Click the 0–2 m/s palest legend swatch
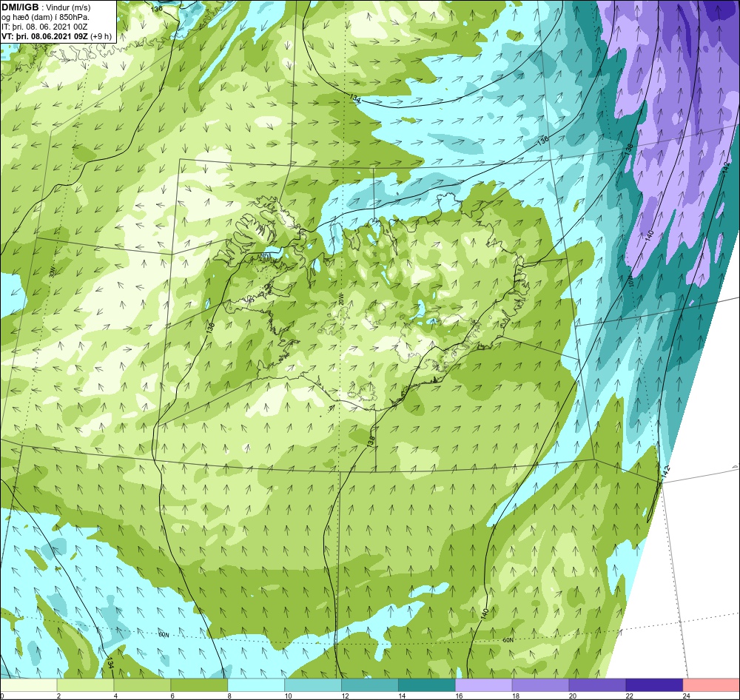This screenshot has height=700, width=740. click(28, 685)
